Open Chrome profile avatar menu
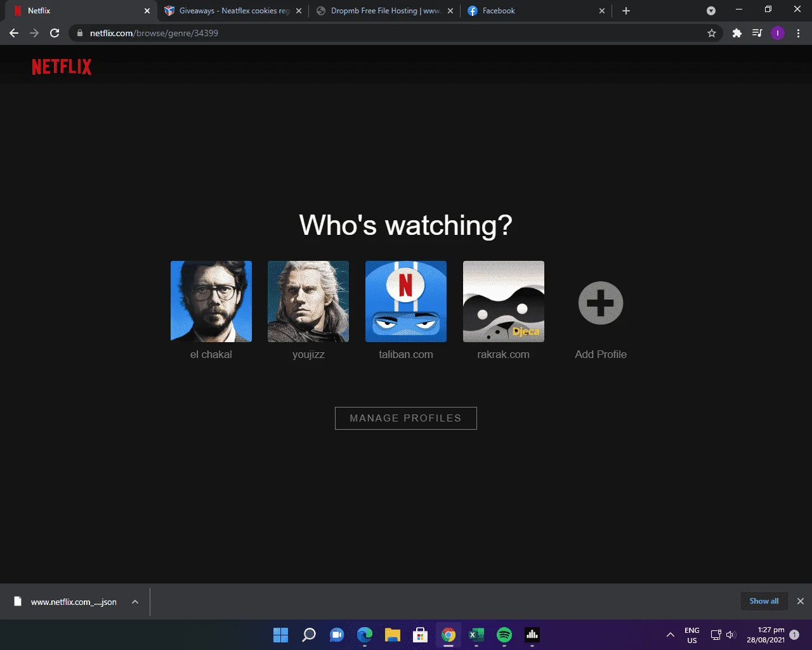The height and width of the screenshot is (650, 812). point(778,33)
